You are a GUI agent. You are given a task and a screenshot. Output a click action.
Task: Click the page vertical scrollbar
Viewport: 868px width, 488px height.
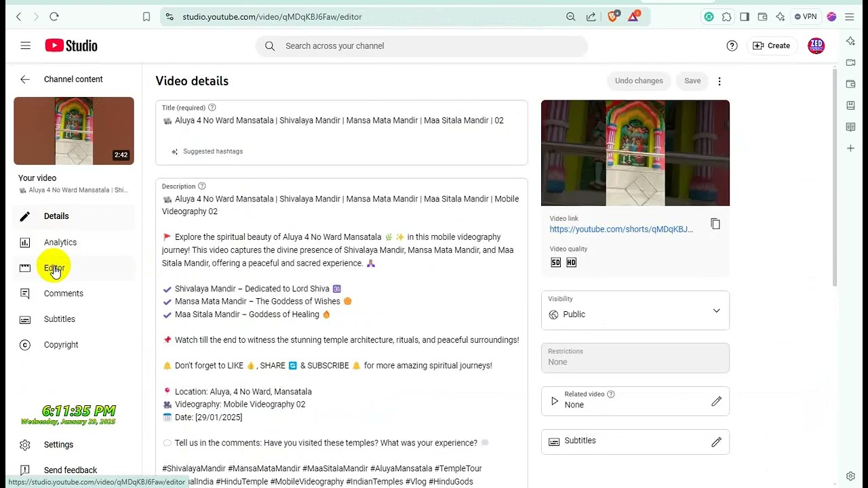click(x=835, y=176)
